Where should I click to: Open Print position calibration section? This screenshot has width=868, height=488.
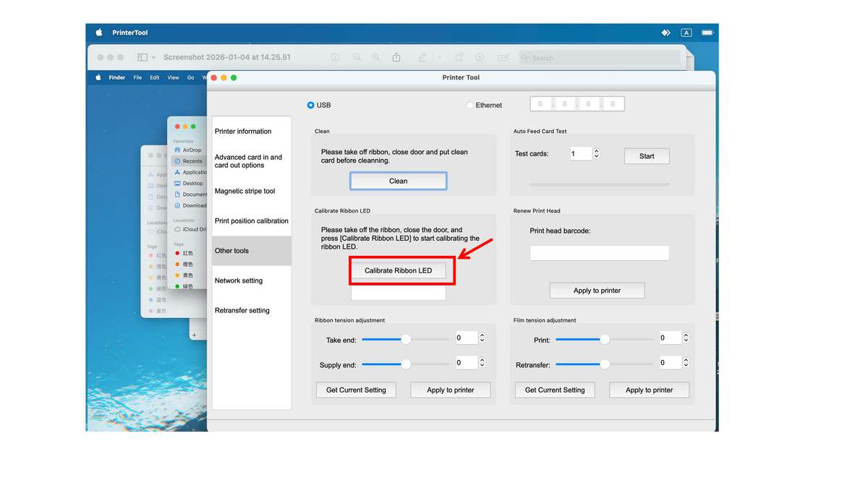click(252, 221)
